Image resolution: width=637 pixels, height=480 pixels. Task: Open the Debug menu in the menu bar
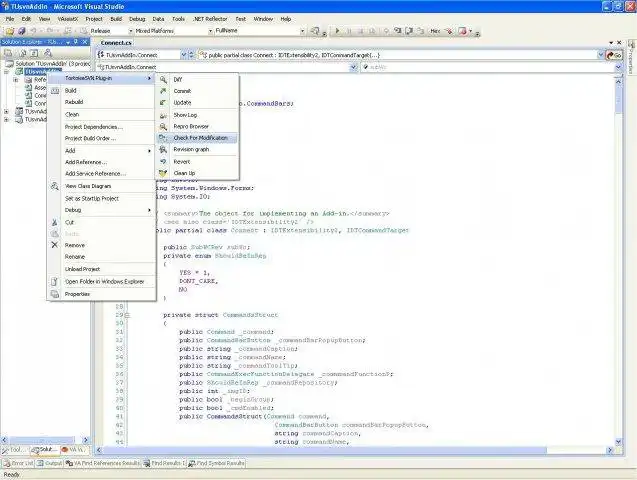(137, 19)
